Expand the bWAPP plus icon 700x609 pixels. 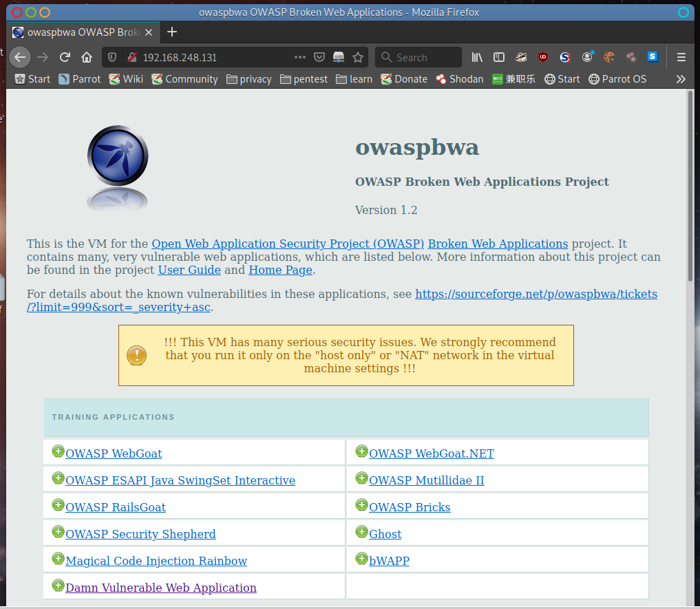tap(361, 559)
